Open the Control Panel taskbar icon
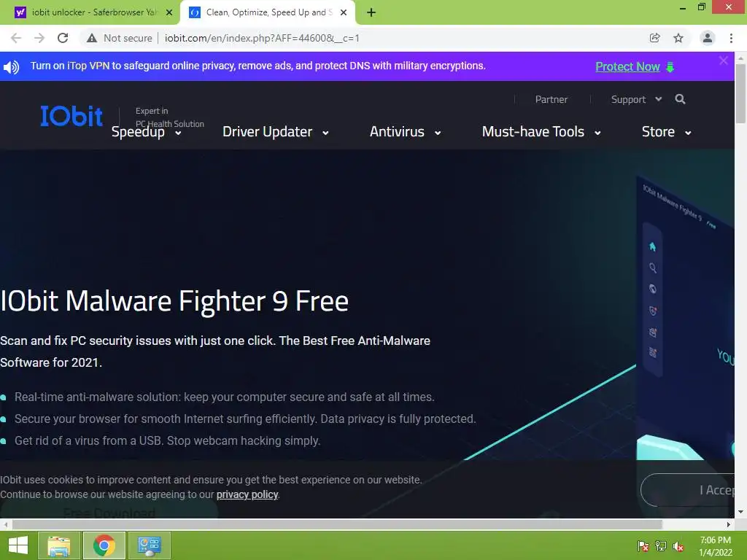 pyautogui.click(x=149, y=545)
